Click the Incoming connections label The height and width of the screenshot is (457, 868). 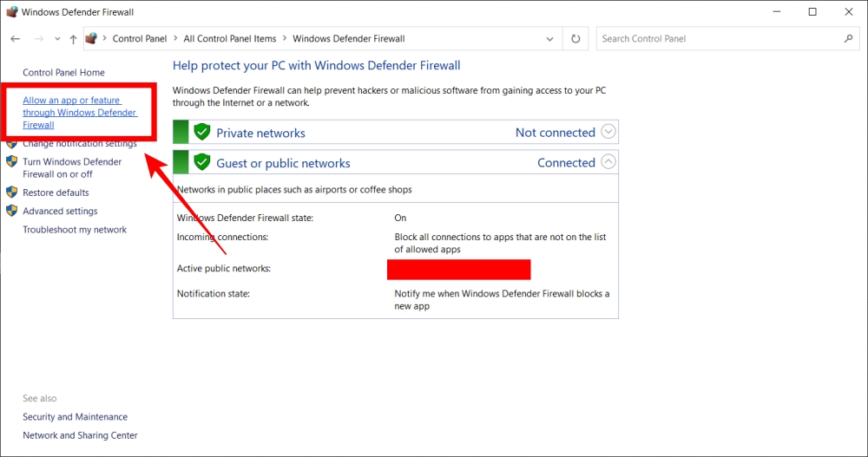pyautogui.click(x=222, y=237)
